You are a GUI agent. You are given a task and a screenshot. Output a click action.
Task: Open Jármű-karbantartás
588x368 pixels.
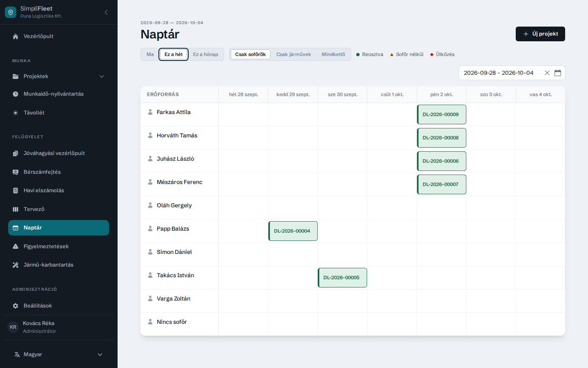tap(58, 265)
